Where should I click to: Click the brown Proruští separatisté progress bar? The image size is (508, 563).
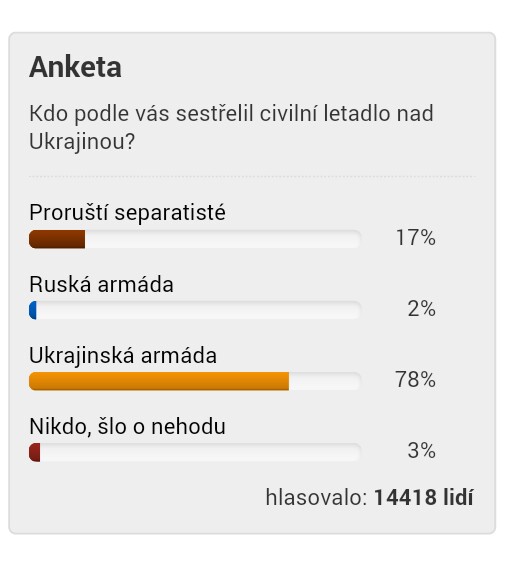click(57, 239)
